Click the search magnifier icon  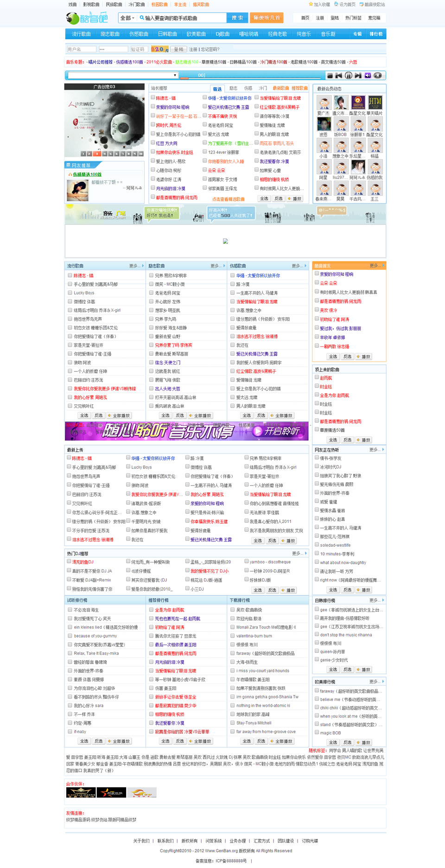142,18
